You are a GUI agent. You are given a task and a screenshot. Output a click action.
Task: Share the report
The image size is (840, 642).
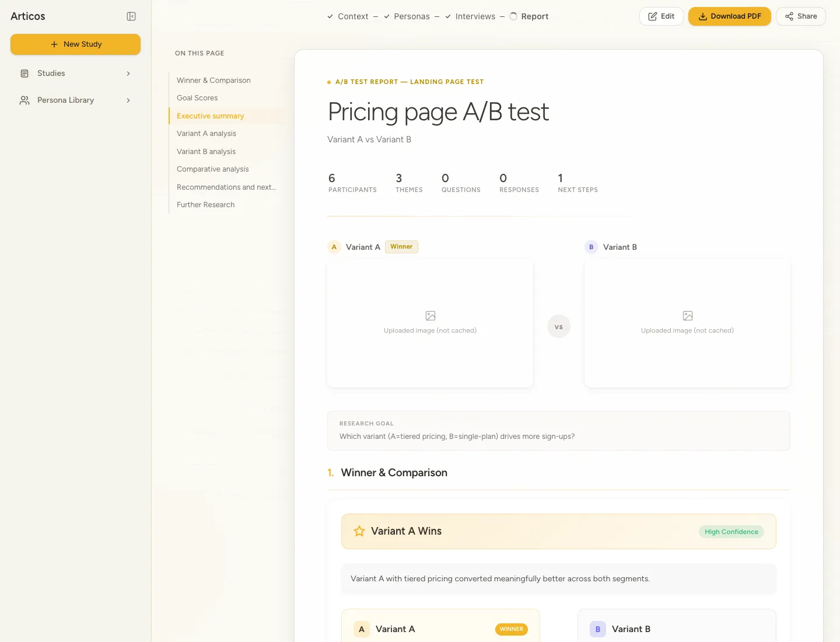click(801, 16)
